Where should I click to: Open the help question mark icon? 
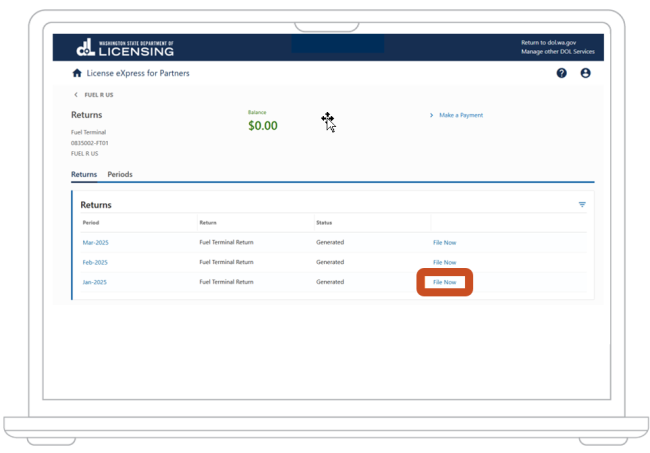click(x=561, y=73)
